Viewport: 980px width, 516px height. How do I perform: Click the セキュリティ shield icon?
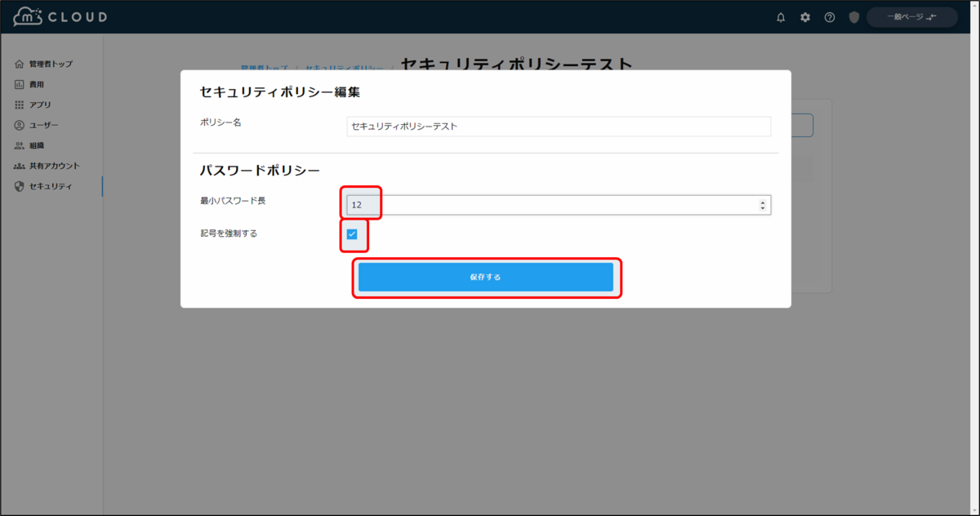pos(18,185)
